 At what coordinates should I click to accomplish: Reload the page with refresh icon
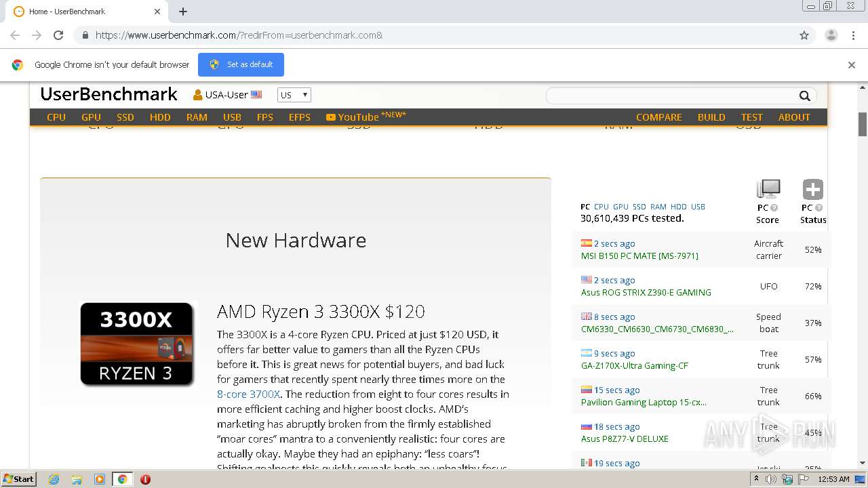coord(58,35)
